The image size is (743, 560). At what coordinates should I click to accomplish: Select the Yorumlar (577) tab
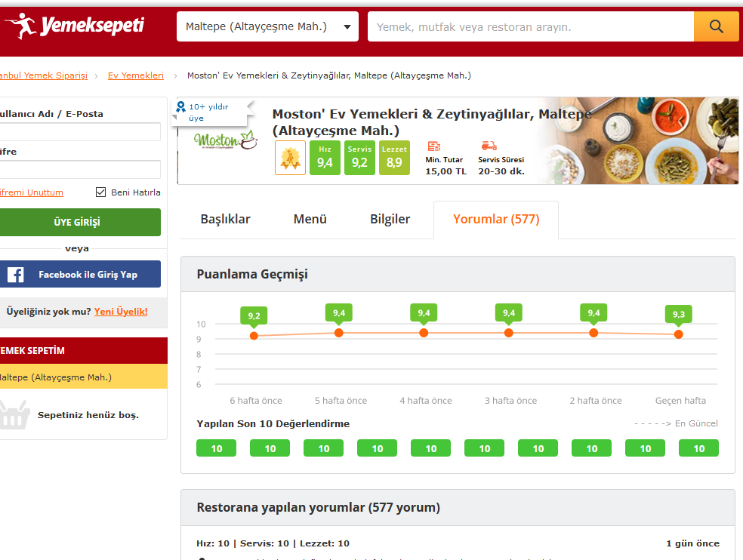496,219
